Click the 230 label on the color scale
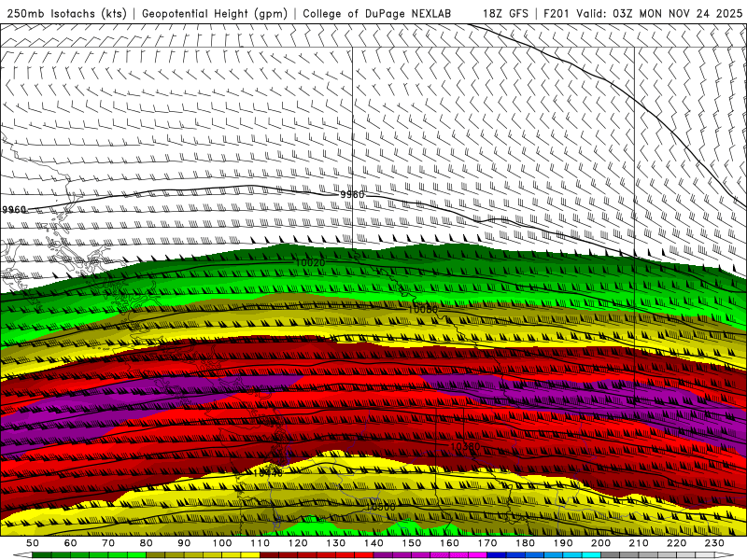This screenshot has width=747, height=560. [x=714, y=543]
